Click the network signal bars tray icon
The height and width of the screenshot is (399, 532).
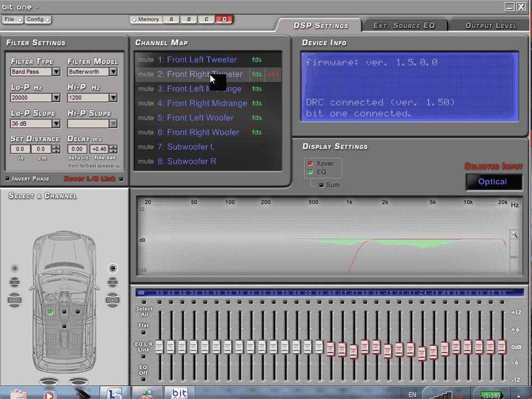coord(440,395)
